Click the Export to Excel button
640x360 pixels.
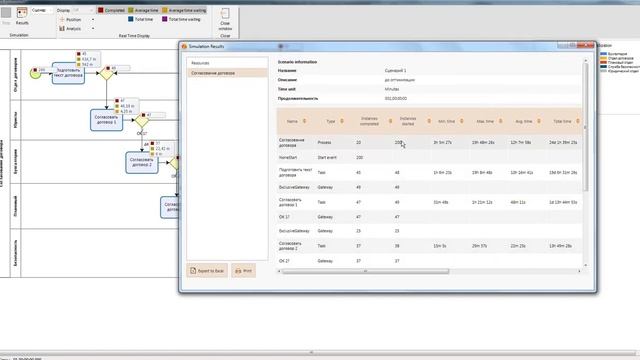pyautogui.click(x=207, y=271)
